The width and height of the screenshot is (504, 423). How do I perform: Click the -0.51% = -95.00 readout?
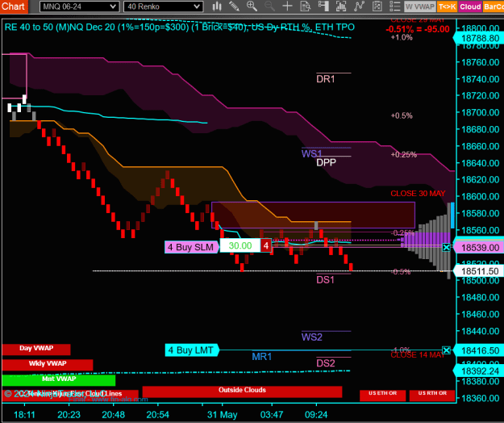click(x=418, y=29)
